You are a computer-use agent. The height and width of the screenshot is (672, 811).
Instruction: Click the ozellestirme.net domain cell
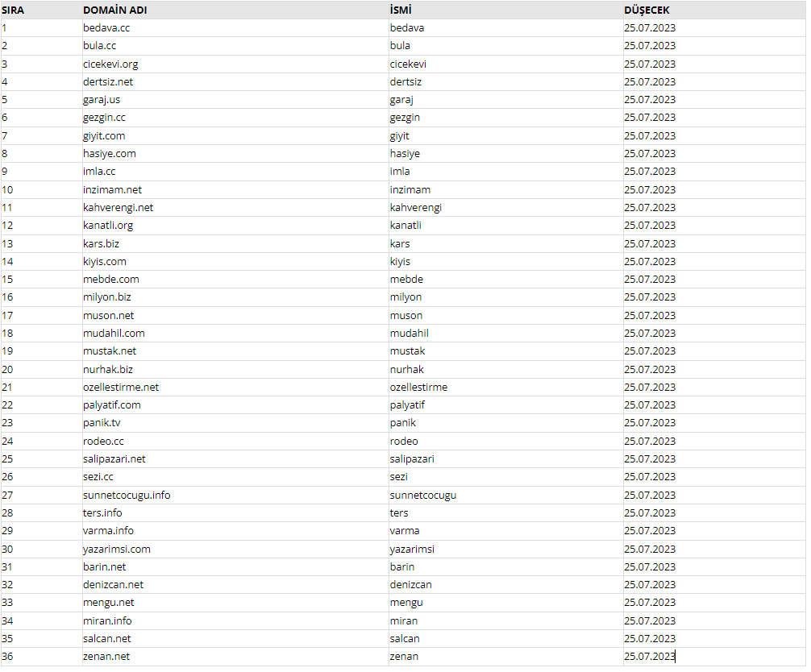coord(235,388)
